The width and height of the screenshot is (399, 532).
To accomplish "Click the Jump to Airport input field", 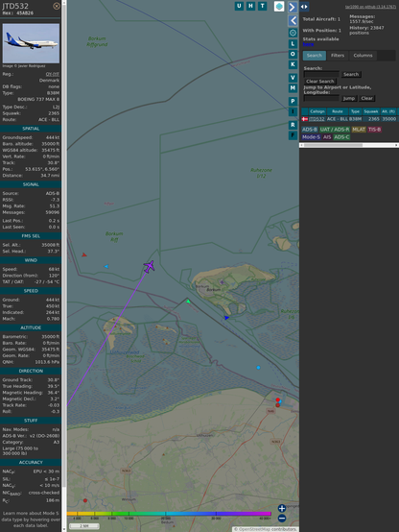I will [321, 98].
